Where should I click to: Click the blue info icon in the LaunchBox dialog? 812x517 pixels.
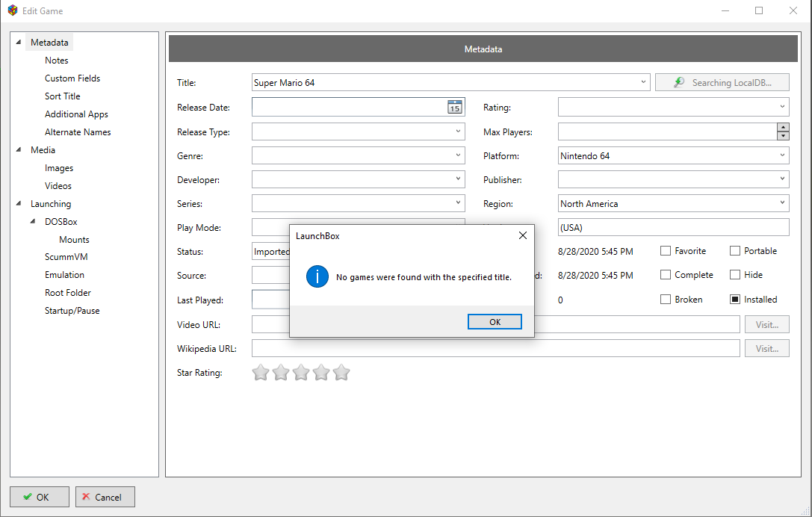[x=317, y=276]
